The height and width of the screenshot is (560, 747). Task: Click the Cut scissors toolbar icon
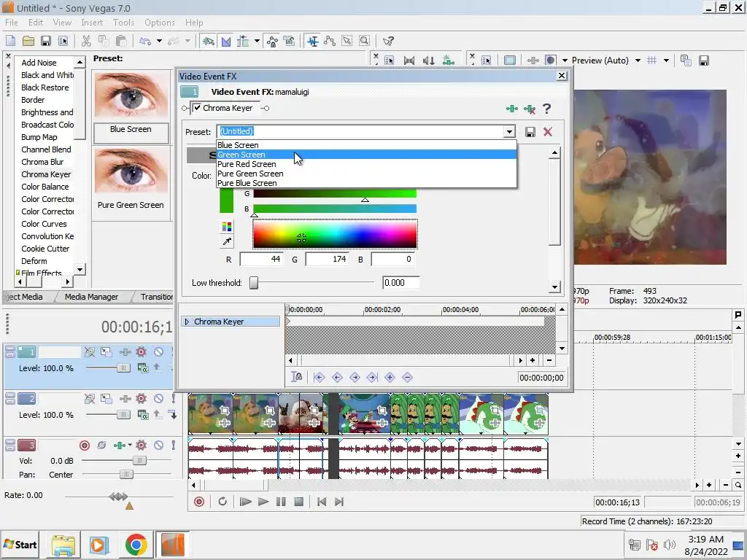point(86,41)
